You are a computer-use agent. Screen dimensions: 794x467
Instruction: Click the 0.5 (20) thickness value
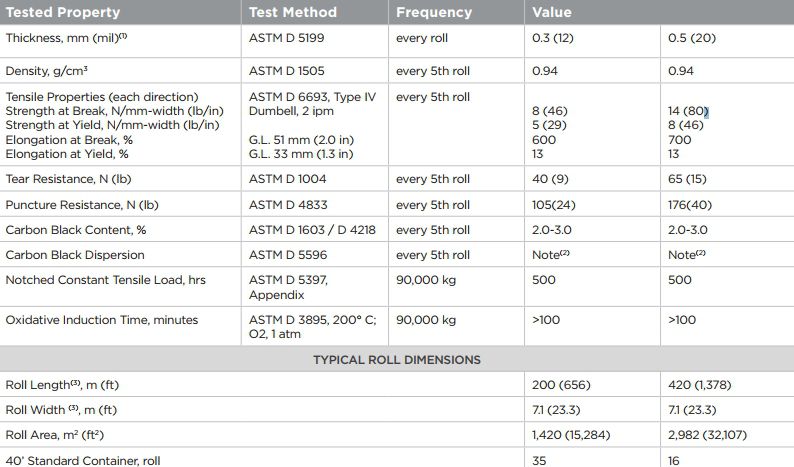(x=692, y=38)
